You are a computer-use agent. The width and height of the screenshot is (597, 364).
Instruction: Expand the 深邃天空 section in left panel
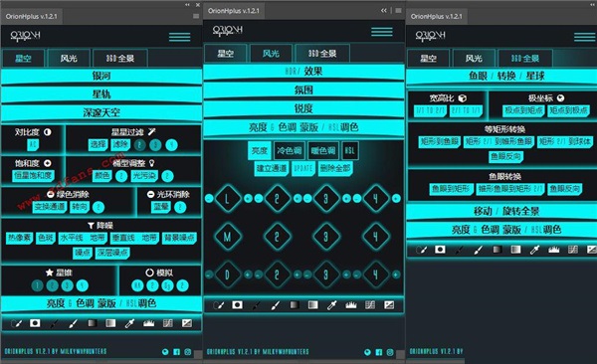click(x=101, y=112)
